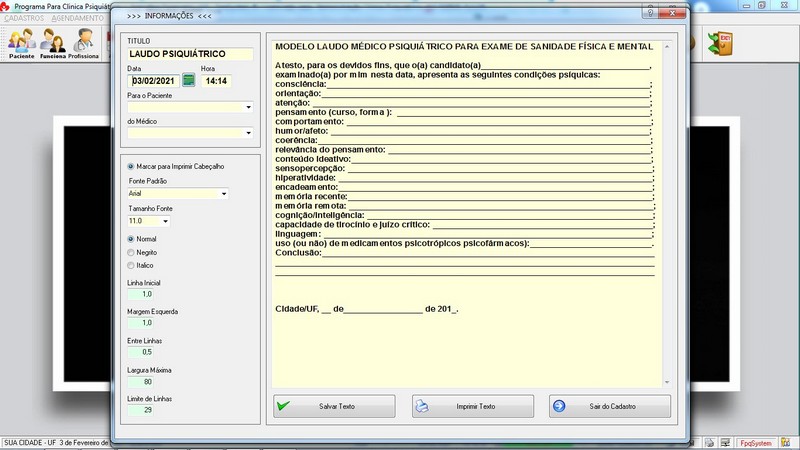The image size is (800, 450).
Task: Select the Negrito font style
Action: click(x=131, y=252)
